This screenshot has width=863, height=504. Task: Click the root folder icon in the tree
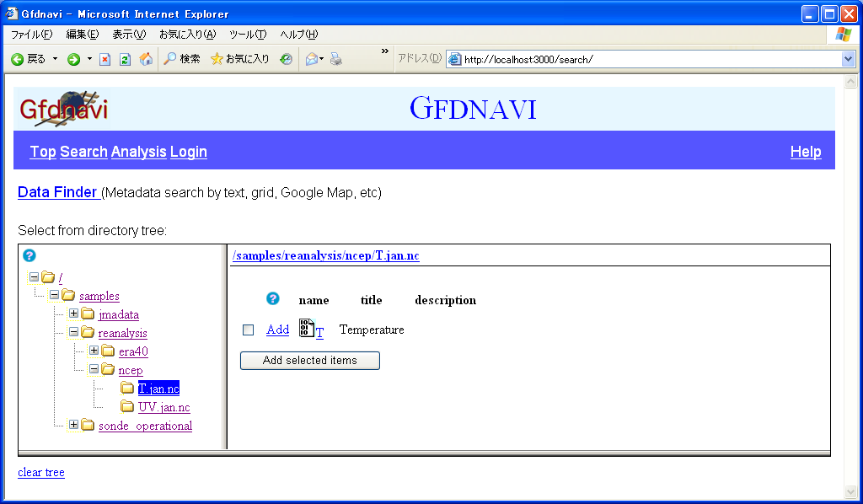click(48, 276)
